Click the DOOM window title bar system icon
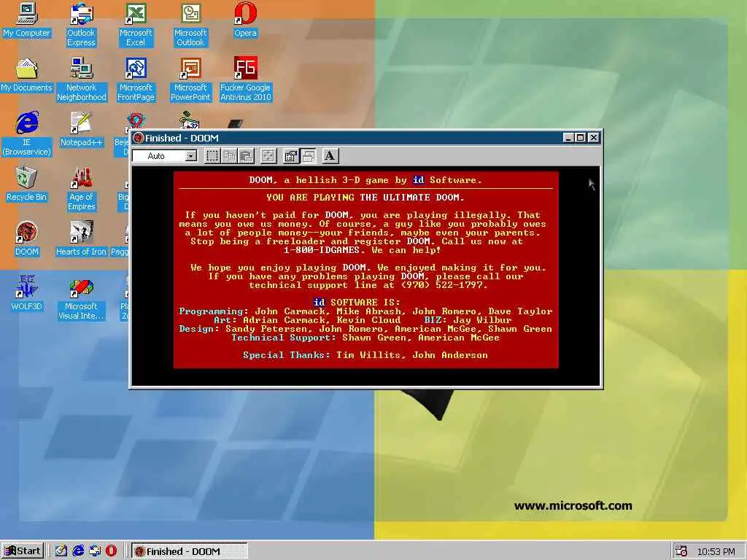The width and height of the screenshot is (747, 560). [139, 138]
